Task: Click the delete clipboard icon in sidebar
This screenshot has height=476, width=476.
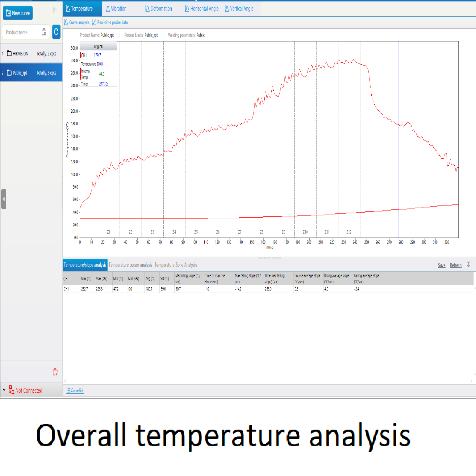Action: click(55, 372)
